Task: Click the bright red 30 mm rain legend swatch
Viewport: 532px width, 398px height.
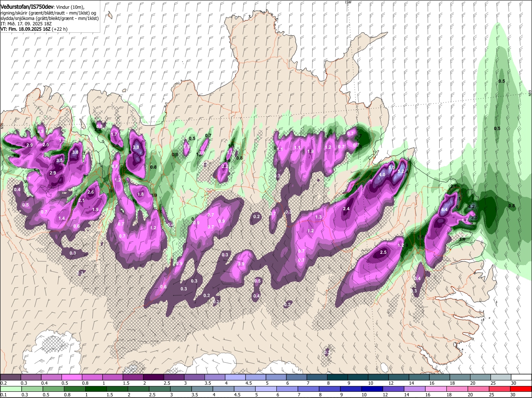Action: (521, 389)
